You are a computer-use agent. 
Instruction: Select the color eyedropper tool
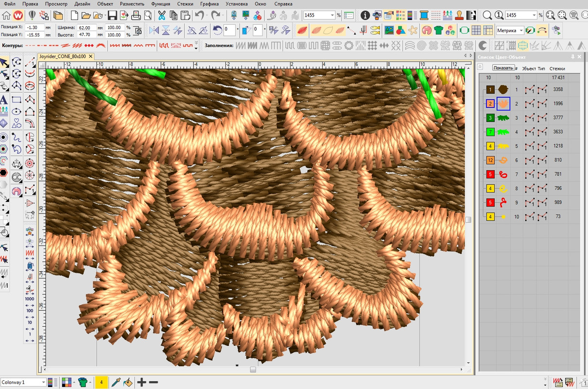pyautogui.click(x=116, y=382)
